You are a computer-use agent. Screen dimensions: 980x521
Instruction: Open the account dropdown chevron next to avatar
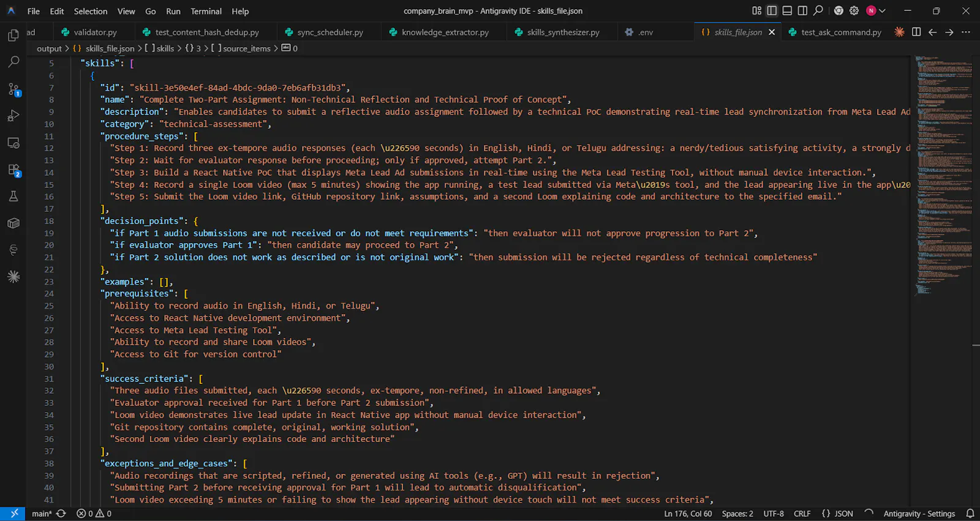882,10
